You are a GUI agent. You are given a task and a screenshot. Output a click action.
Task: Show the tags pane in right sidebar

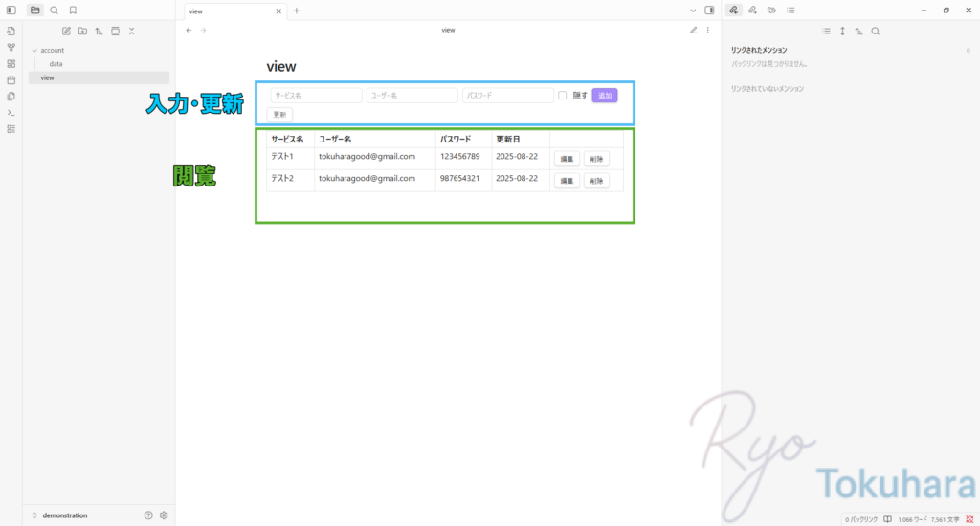[771, 11]
